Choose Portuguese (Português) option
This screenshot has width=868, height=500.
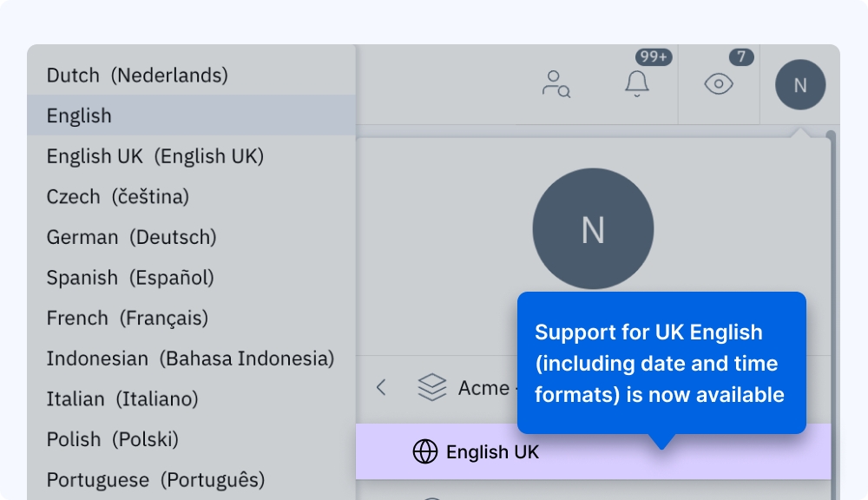(x=155, y=480)
